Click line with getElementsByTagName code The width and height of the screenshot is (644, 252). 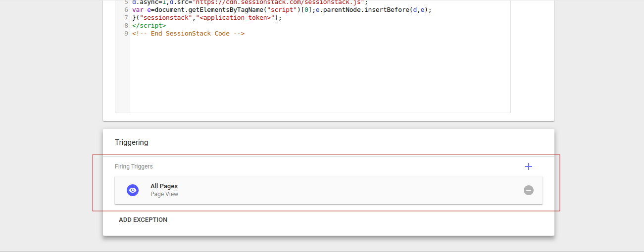pyautogui.click(x=282, y=10)
